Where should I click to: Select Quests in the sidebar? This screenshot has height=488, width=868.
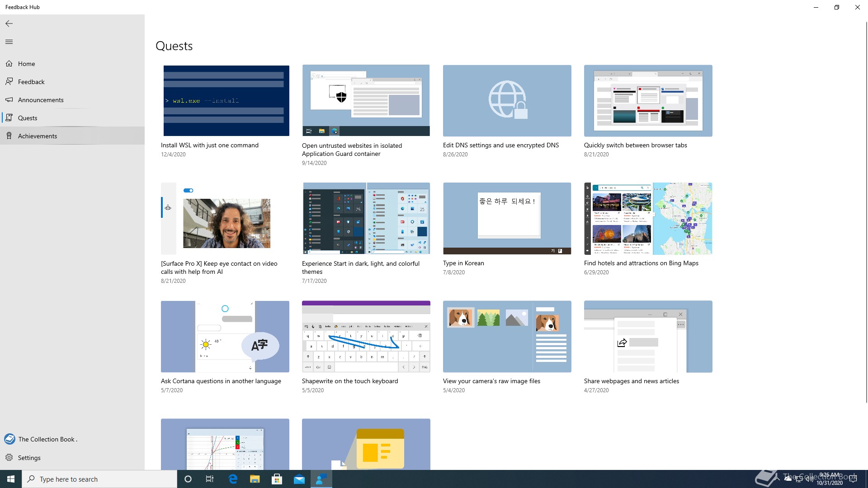pyautogui.click(x=72, y=118)
